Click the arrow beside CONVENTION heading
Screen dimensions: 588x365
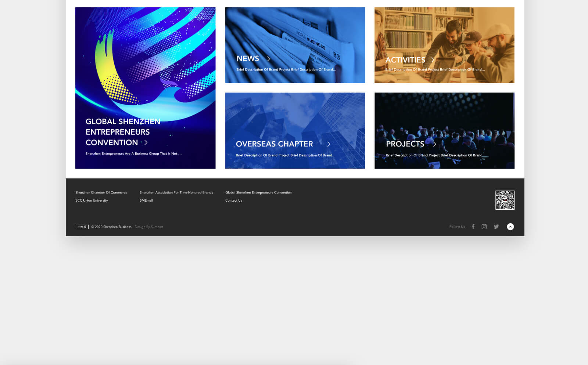point(146,142)
